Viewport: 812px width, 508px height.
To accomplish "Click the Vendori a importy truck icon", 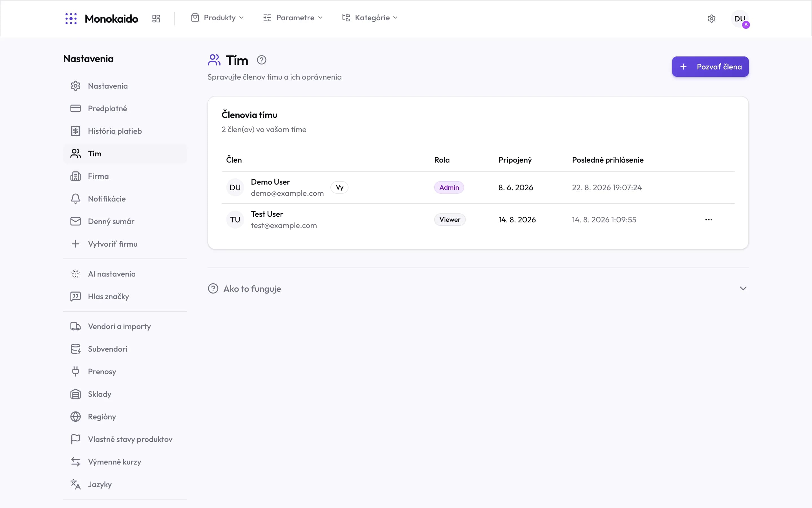I will pyautogui.click(x=76, y=326).
